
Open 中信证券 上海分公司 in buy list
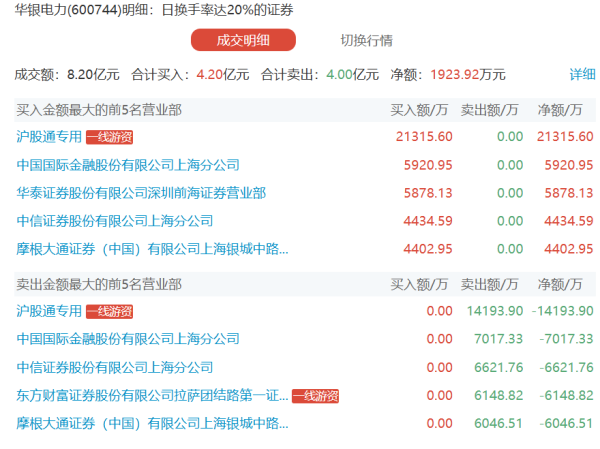click(x=115, y=220)
